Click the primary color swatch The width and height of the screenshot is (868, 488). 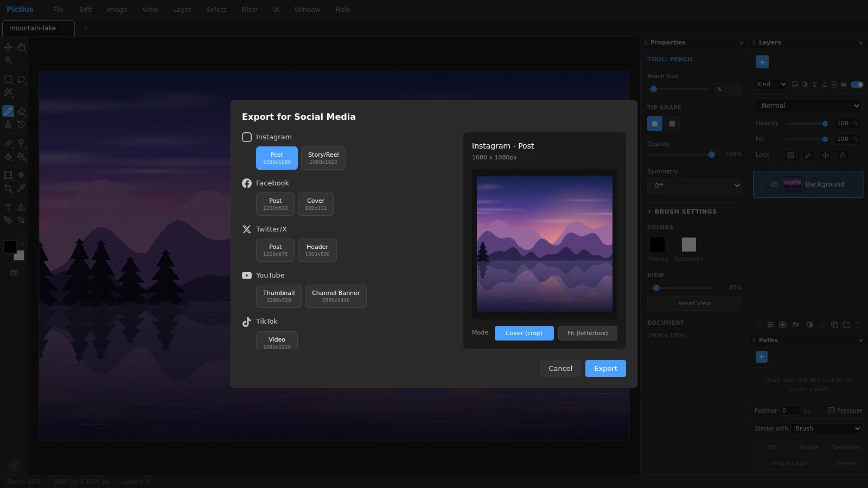click(658, 245)
